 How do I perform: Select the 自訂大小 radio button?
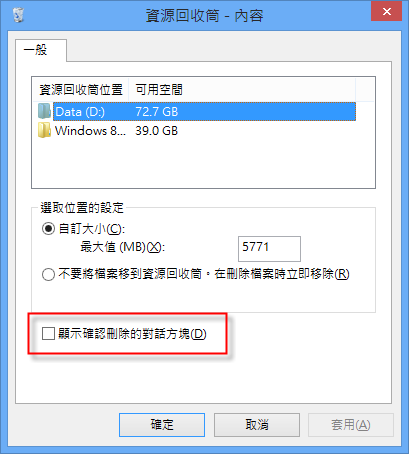[x=48, y=229]
